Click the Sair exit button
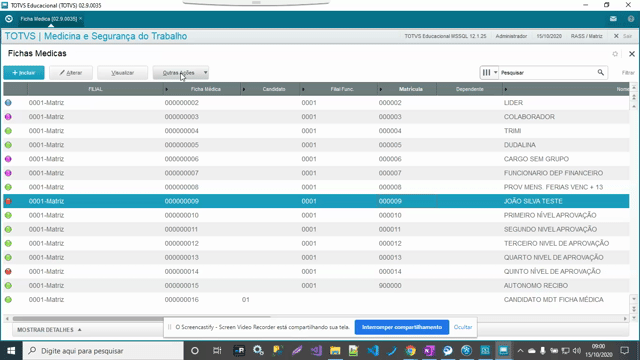This screenshot has width=640, height=360. [x=623, y=36]
